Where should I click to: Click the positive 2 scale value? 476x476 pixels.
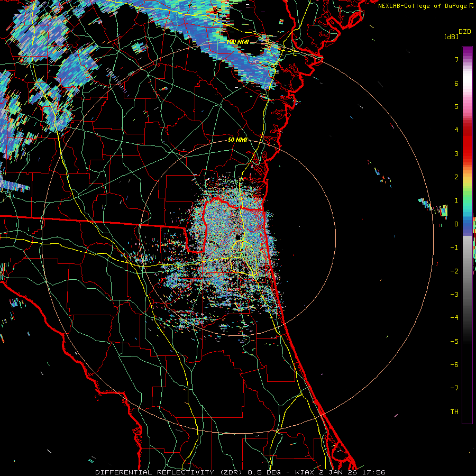point(456,177)
